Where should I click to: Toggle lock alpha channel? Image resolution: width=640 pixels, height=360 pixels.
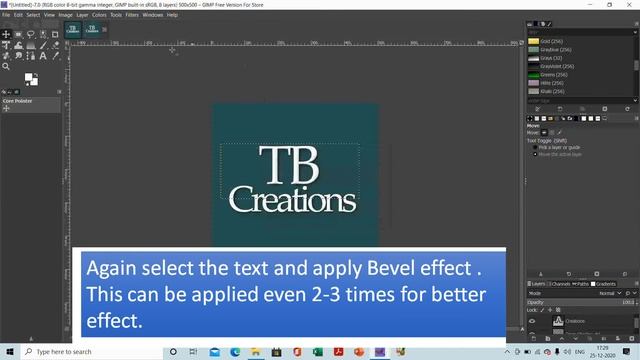tap(558, 310)
